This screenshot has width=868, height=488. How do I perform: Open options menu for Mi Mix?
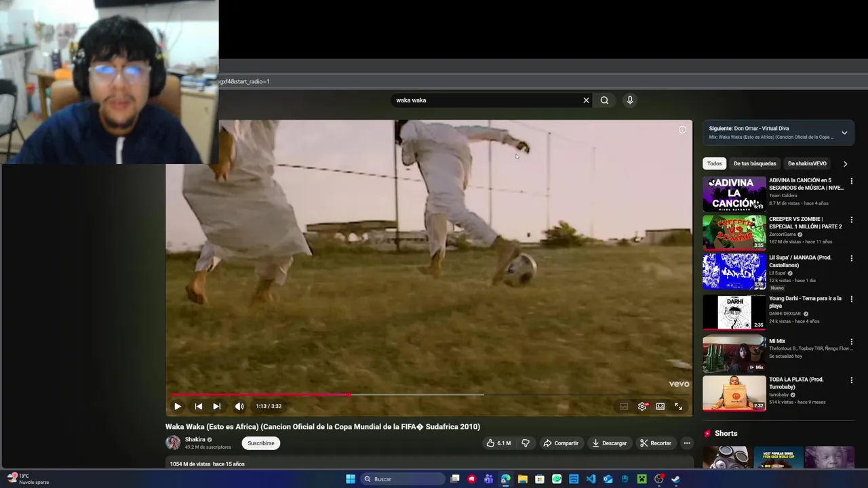pyautogui.click(x=852, y=342)
